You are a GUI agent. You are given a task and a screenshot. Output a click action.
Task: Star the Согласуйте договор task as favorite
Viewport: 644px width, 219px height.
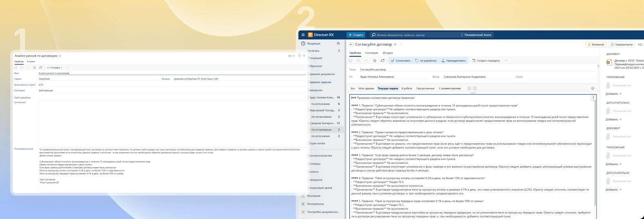(395, 45)
